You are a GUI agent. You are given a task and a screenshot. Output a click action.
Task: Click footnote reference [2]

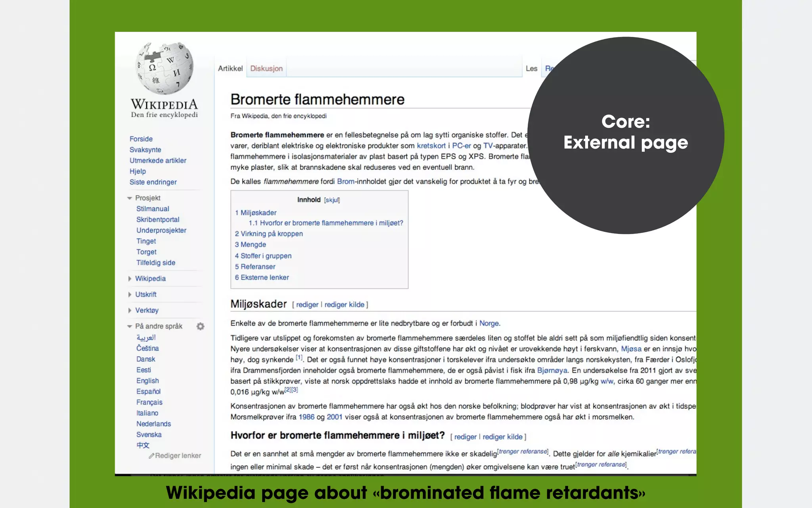288,390
